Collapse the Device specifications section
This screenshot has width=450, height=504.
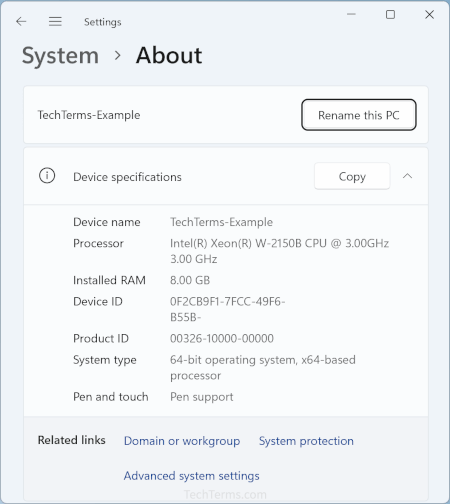click(407, 176)
